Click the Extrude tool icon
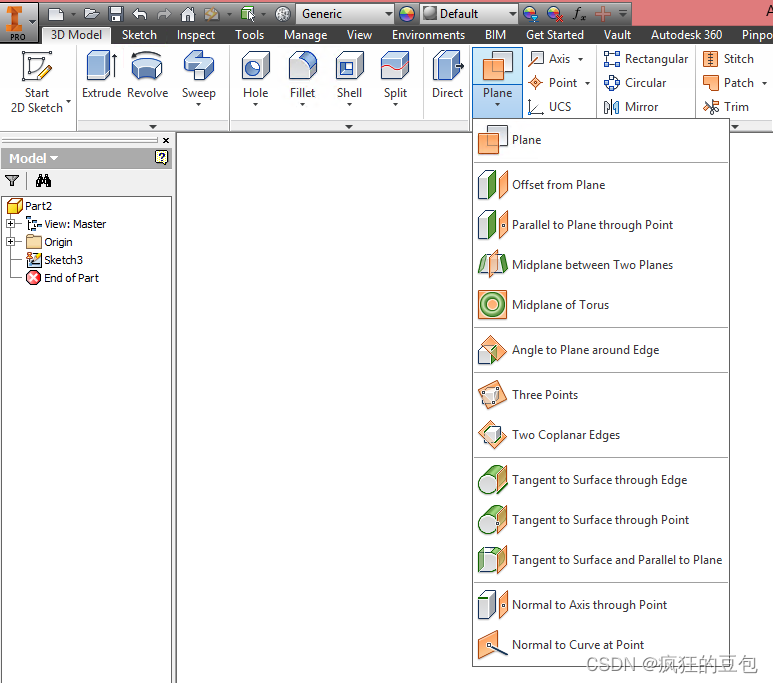This screenshot has height=683, width=773. pos(101,68)
